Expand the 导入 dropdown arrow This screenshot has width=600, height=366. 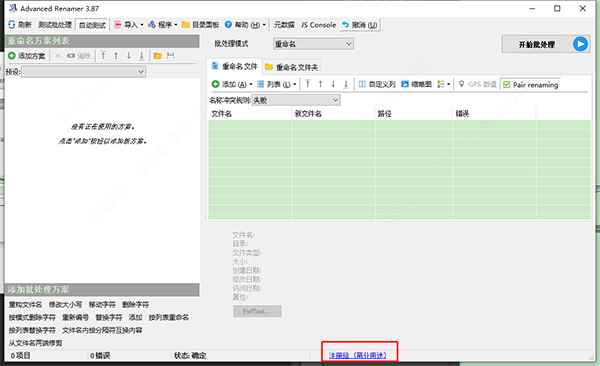pyautogui.click(x=142, y=25)
